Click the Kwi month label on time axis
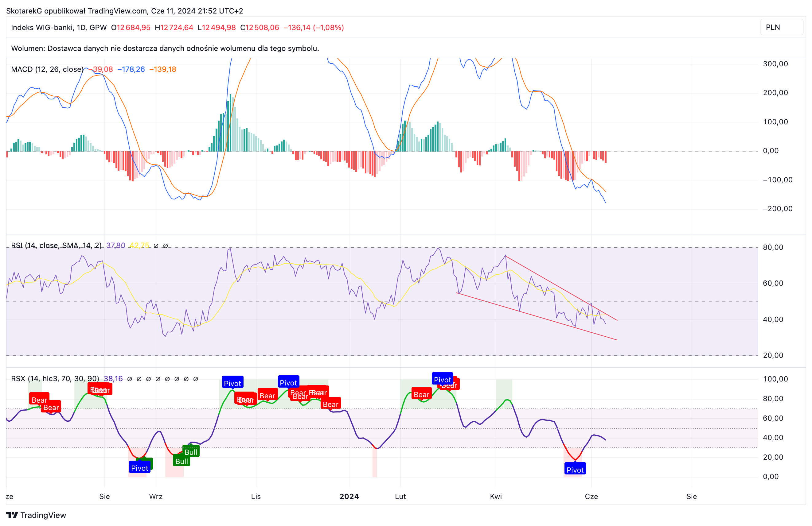Screen dimensions: 812x526 click(x=496, y=496)
